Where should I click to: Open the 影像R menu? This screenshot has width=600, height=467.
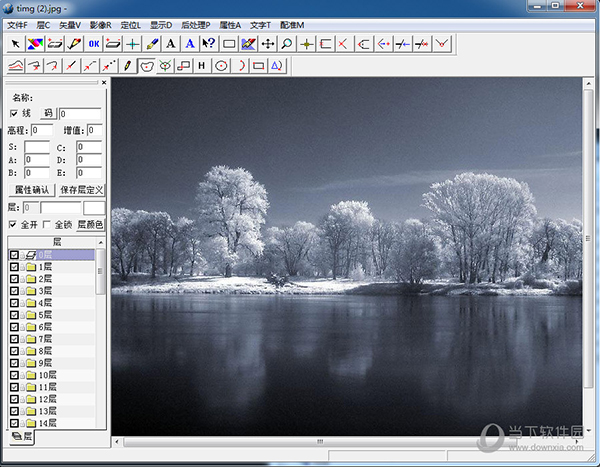coord(100,25)
